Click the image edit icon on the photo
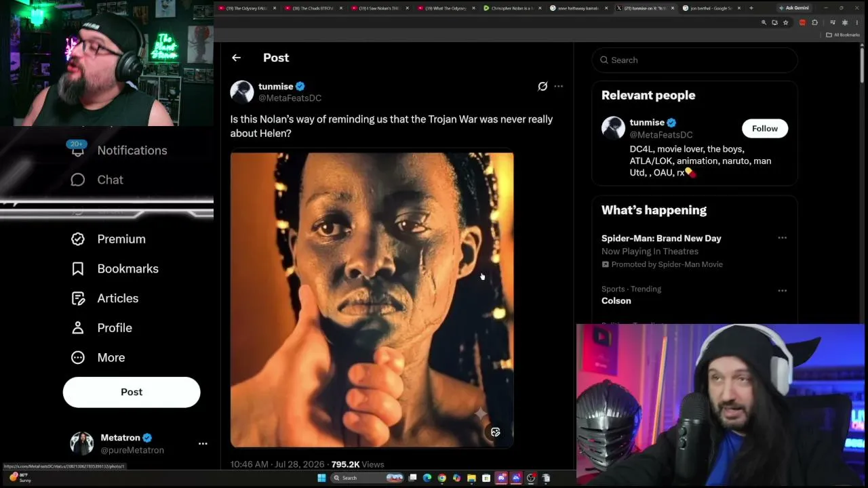Screen dimensions: 868x488 coord(496,432)
